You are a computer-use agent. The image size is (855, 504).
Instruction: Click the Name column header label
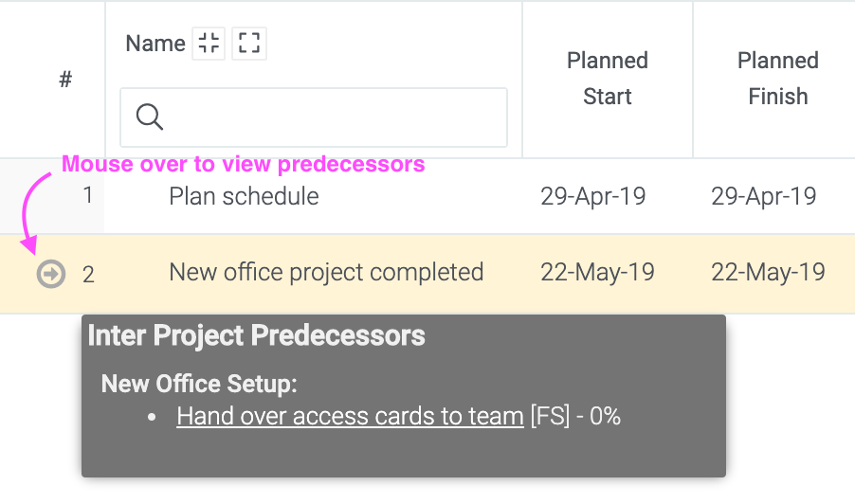click(155, 43)
